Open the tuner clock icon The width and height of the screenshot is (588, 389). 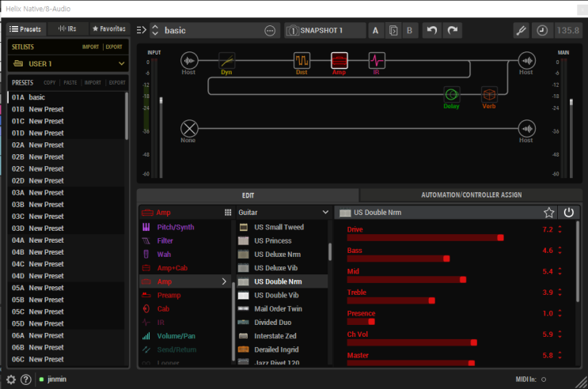(x=542, y=30)
